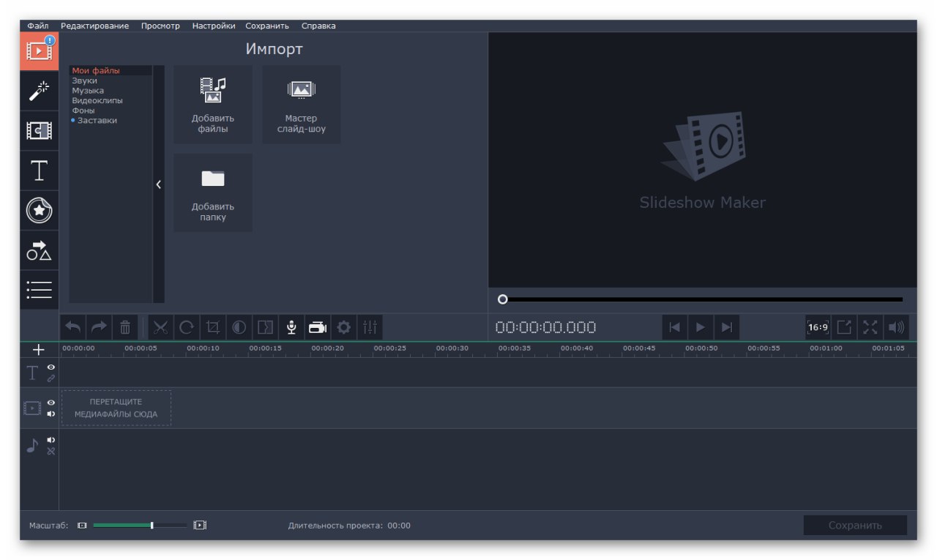Open the Transition wizard icon
Viewport: 937px width, 560px height.
point(265,327)
